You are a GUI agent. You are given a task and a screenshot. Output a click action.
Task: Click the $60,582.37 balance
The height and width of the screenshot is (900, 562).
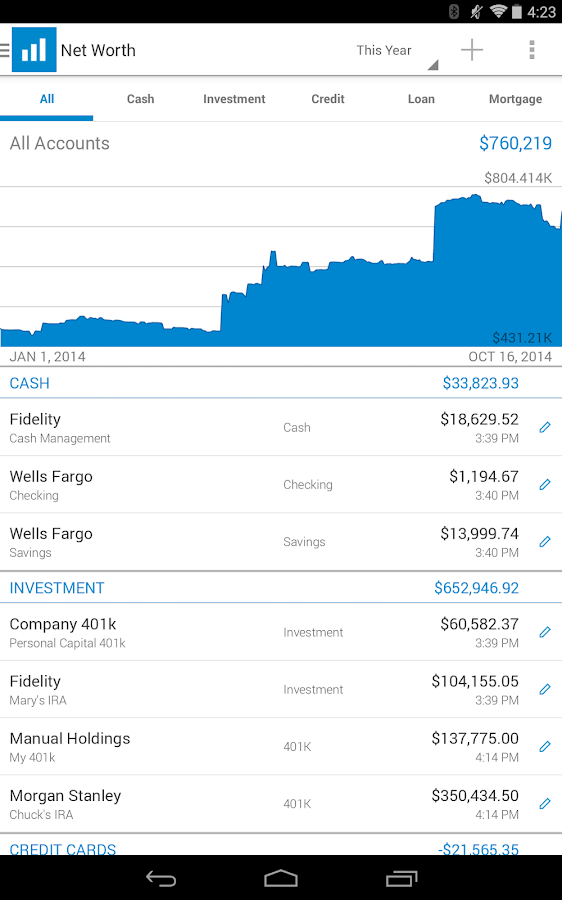pyautogui.click(x=479, y=624)
